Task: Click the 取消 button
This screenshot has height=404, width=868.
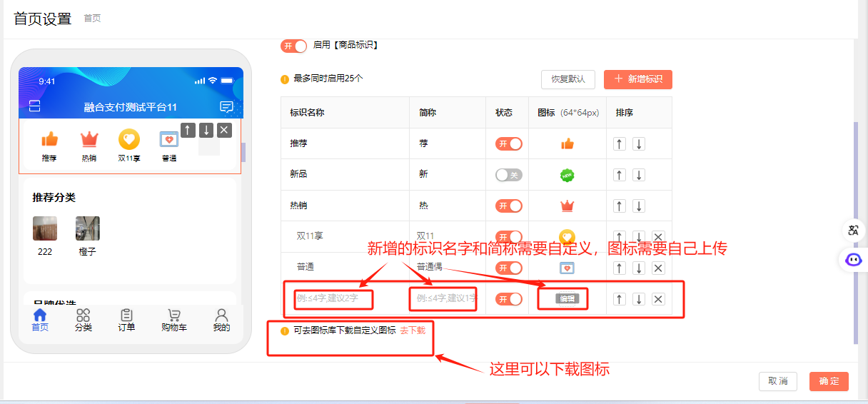Action: pyautogui.click(x=778, y=381)
